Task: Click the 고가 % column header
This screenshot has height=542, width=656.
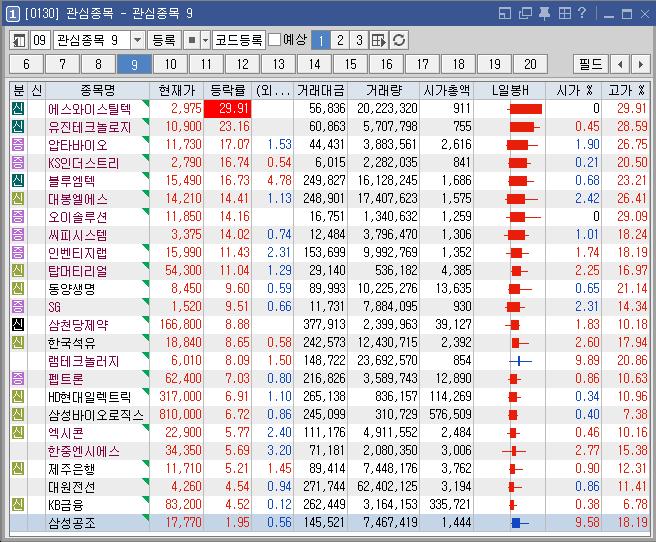Action: pos(626,90)
